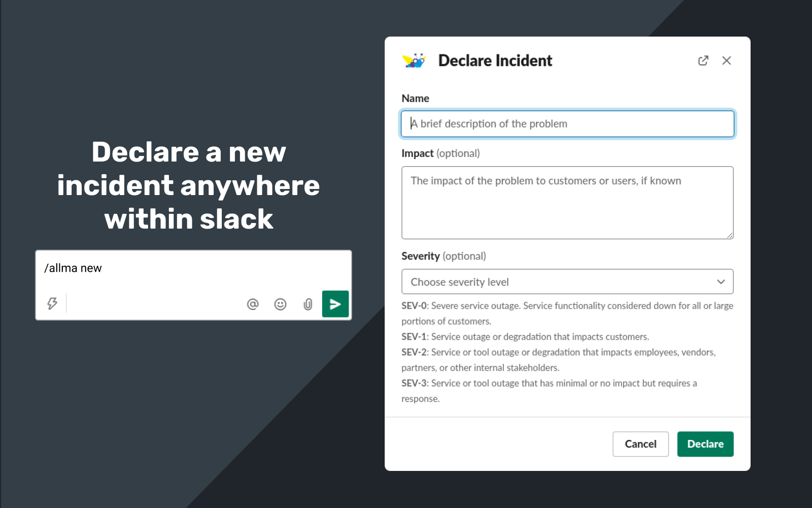Click the green send message arrow
The width and height of the screenshot is (812, 508).
pyautogui.click(x=335, y=304)
